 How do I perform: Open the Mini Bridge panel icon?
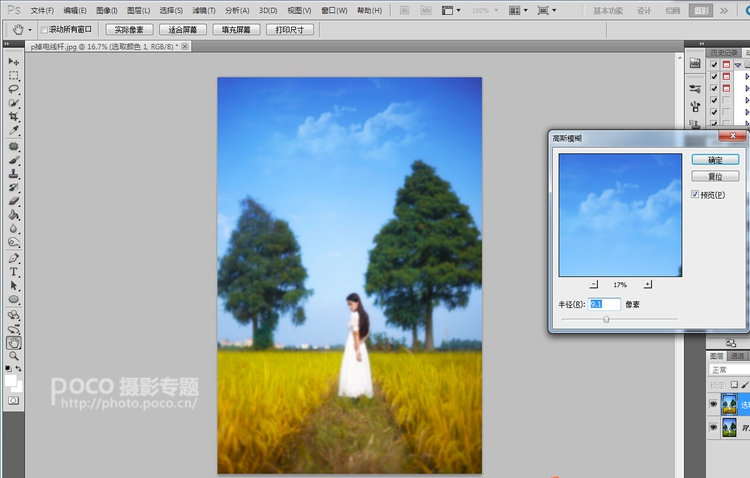pyautogui.click(x=695, y=63)
